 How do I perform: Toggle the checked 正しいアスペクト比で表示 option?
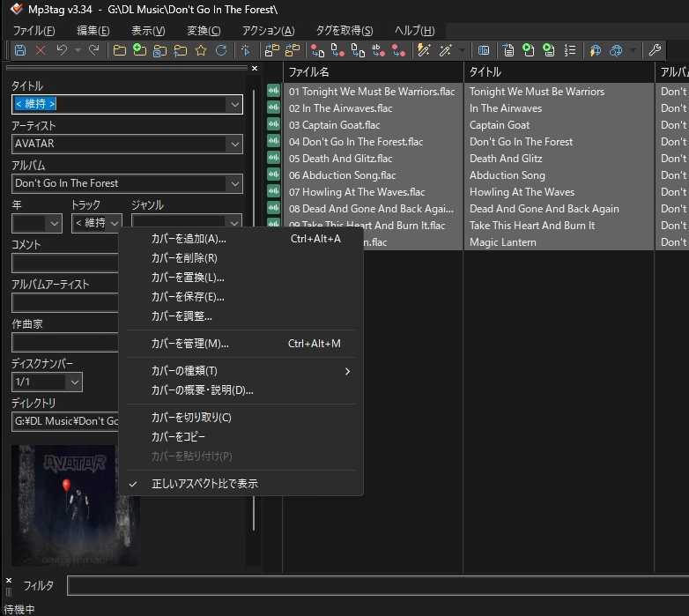[x=241, y=484]
